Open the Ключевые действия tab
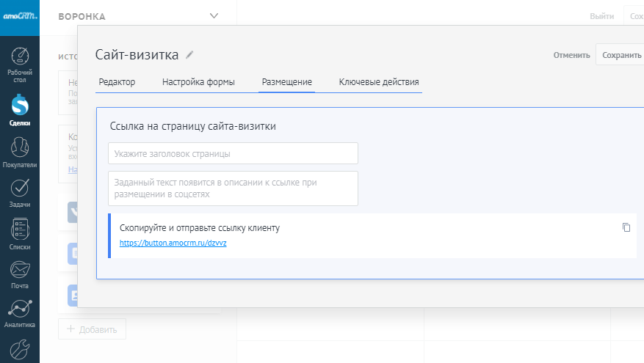The image size is (644, 363). pyautogui.click(x=379, y=82)
